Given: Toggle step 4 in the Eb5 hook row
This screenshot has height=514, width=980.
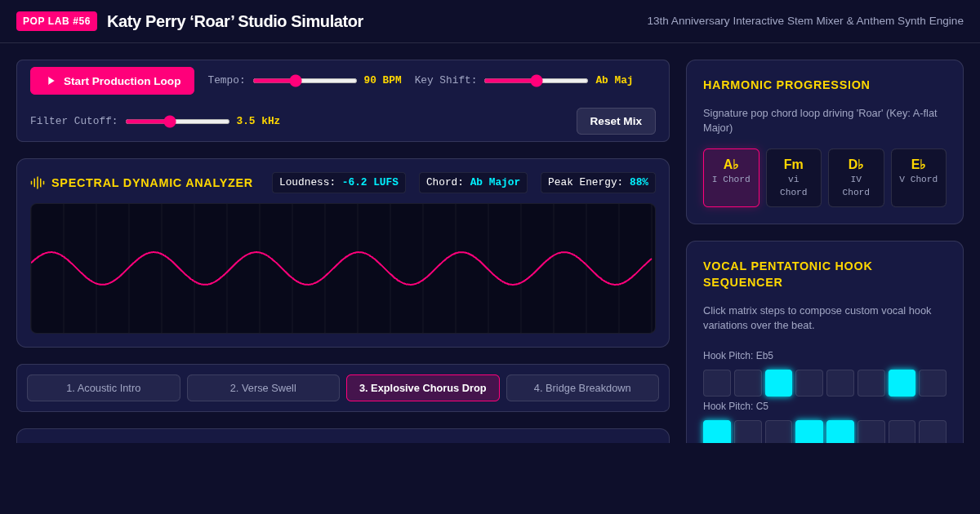Looking at the screenshot, I should coord(809,383).
